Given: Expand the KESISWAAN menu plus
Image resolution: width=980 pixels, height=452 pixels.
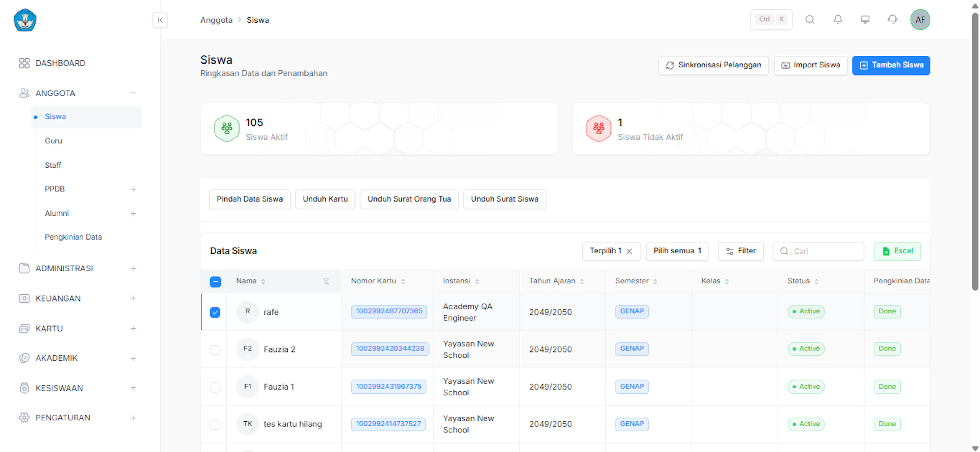Looking at the screenshot, I should pos(133,388).
